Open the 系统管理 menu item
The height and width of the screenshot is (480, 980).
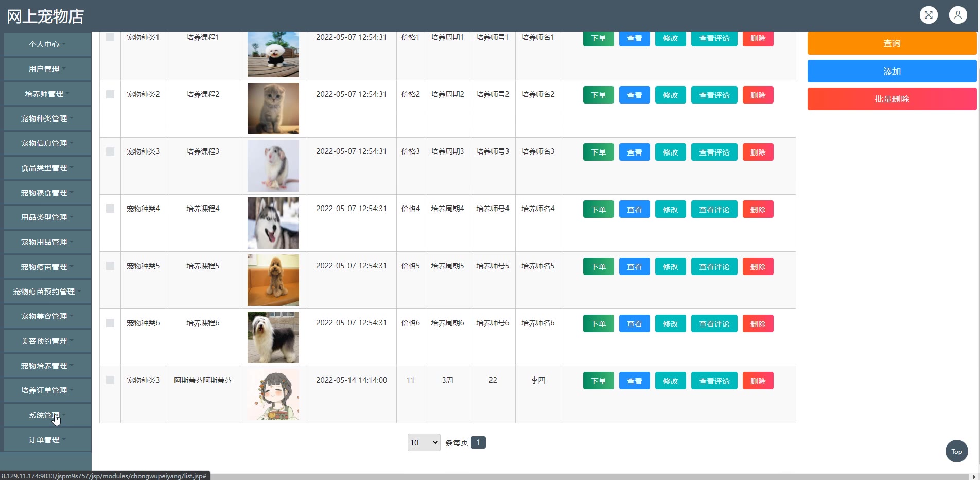click(x=47, y=415)
